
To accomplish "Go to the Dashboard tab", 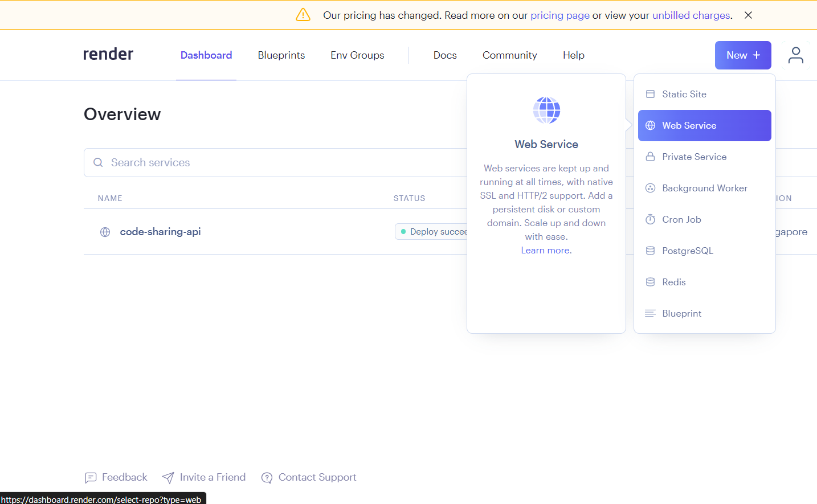I will [x=206, y=55].
